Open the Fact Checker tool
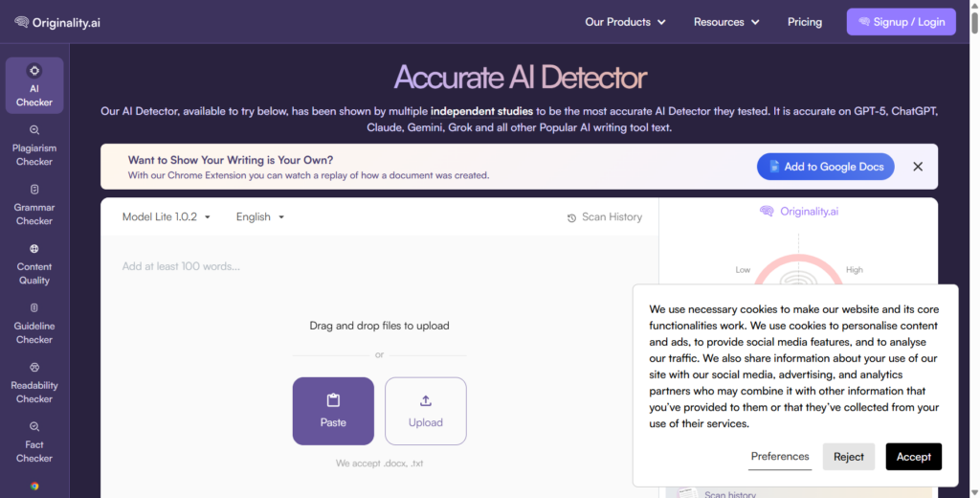The height and width of the screenshot is (498, 980). coord(34,442)
